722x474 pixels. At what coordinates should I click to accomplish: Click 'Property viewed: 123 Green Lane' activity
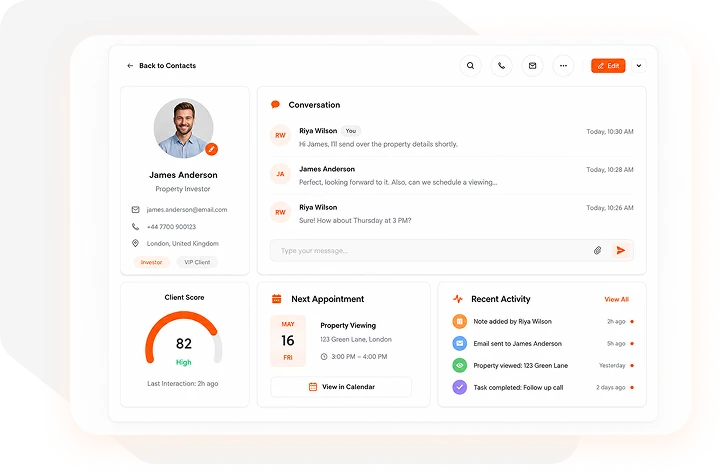(521, 366)
